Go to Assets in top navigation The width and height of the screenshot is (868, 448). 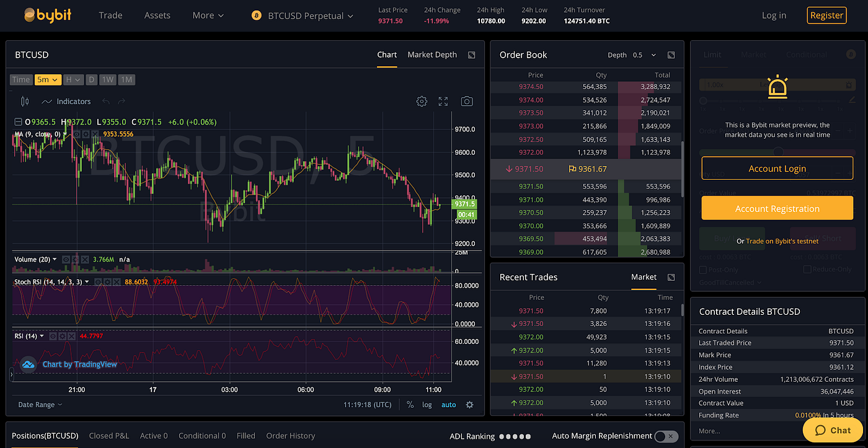[x=157, y=15]
